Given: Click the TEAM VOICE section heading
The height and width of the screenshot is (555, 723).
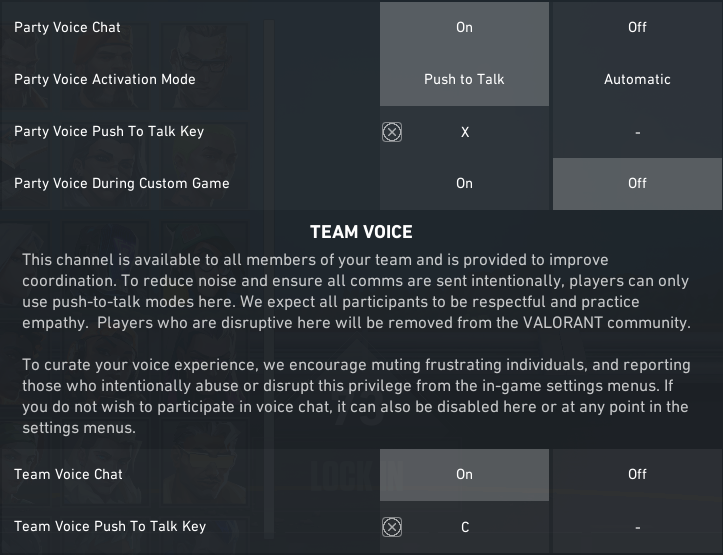Looking at the screenshot, I should (361, 232).
